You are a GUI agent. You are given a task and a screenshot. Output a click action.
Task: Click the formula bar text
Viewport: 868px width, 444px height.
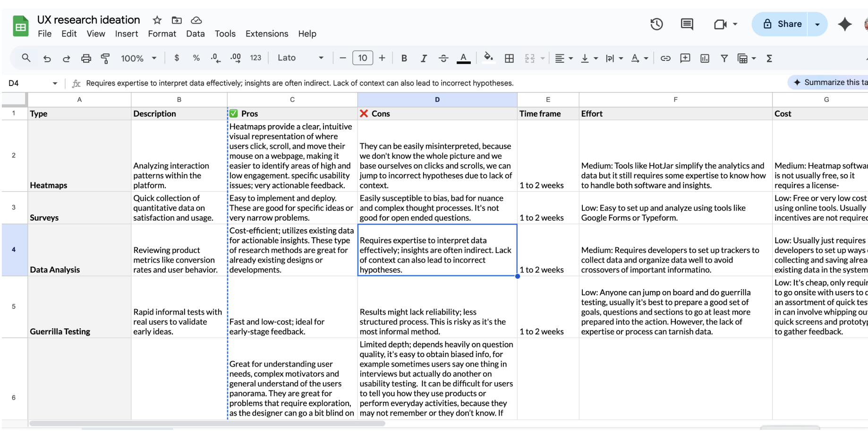(x=300, y=83)
